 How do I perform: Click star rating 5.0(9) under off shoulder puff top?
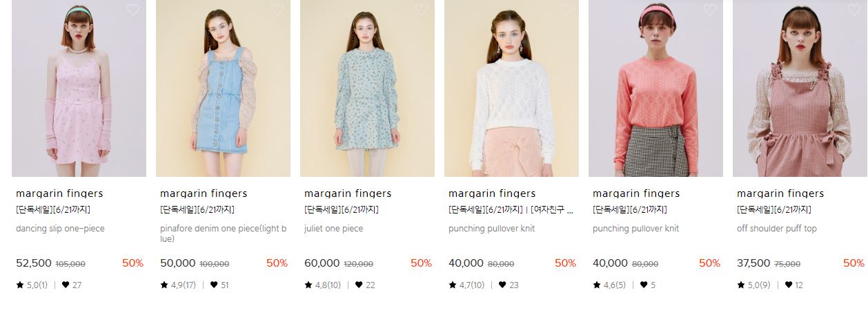[753, 285]
